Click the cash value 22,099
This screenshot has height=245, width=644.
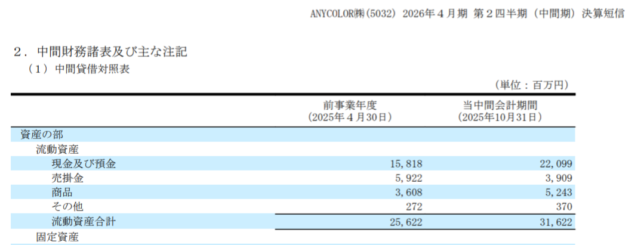(x=554, y=163)
